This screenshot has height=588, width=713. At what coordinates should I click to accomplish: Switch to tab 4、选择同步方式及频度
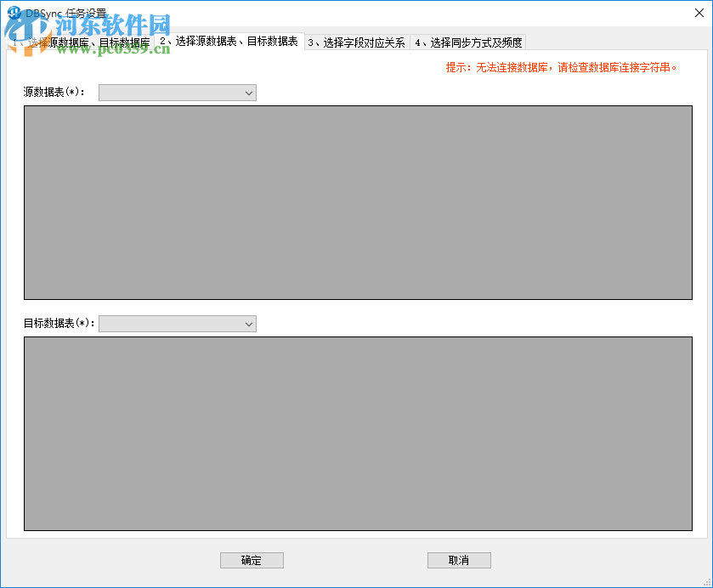click(467, 42)
